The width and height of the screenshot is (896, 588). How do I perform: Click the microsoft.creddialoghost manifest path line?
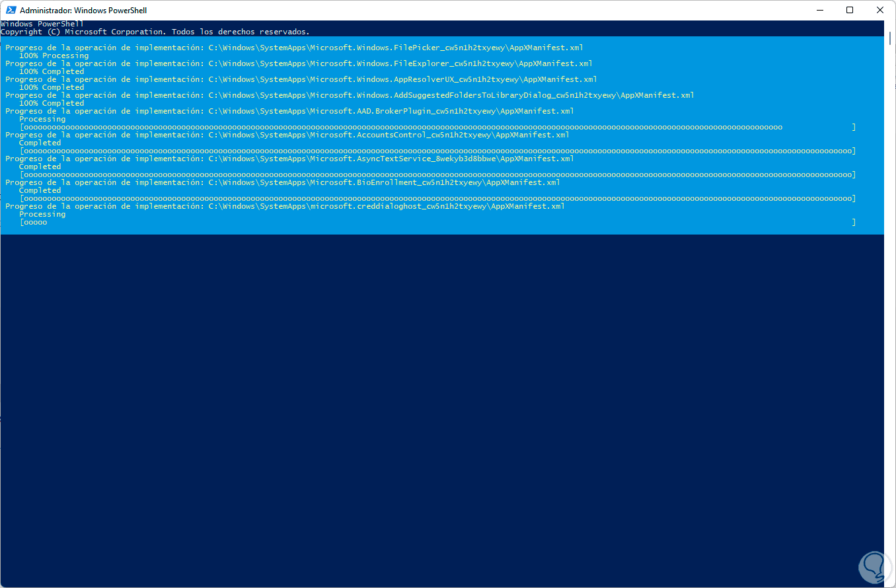click(x=285, y=206)
